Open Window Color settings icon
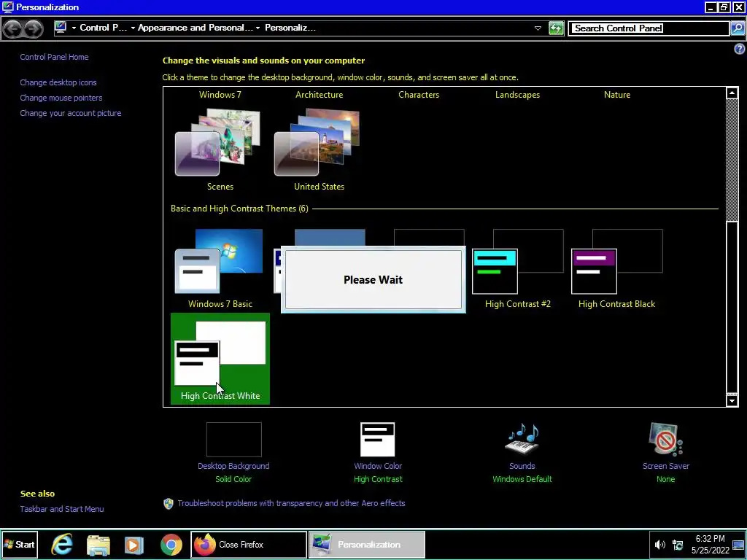Viewport: 747px width, 560px height. [x=378, y=440]
